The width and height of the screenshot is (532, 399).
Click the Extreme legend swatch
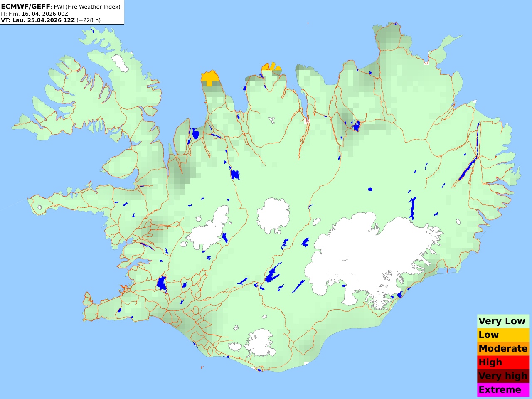click(x=503, y=389)
